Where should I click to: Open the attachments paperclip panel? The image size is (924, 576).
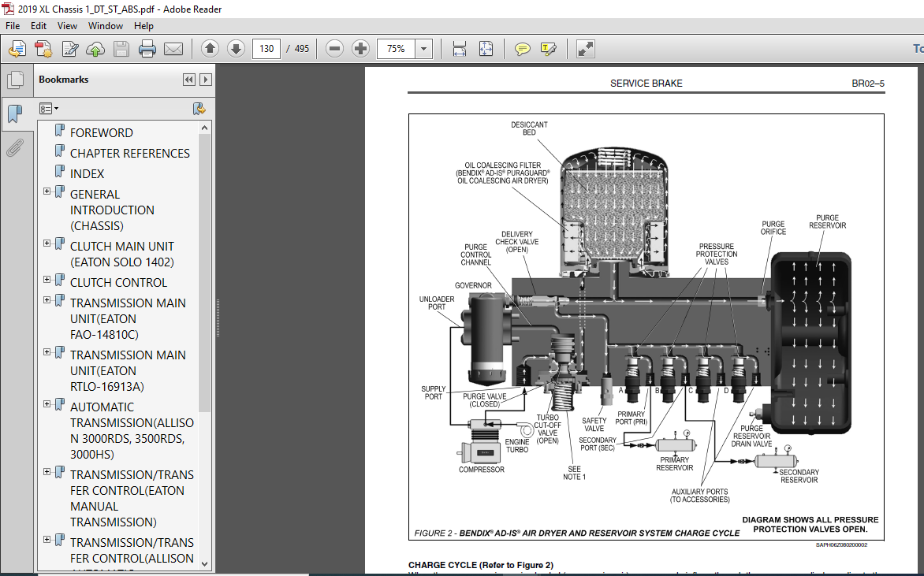coord(15,148)
